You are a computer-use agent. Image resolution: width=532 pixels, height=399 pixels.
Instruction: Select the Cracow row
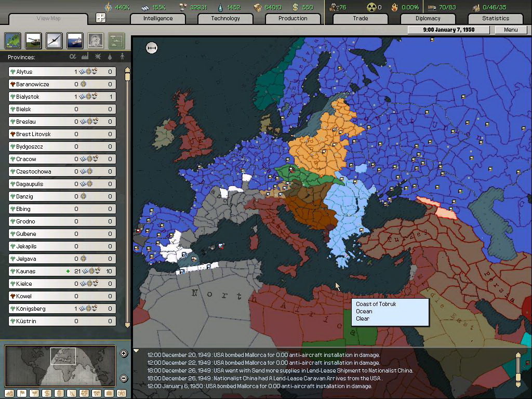pos(62,159)
